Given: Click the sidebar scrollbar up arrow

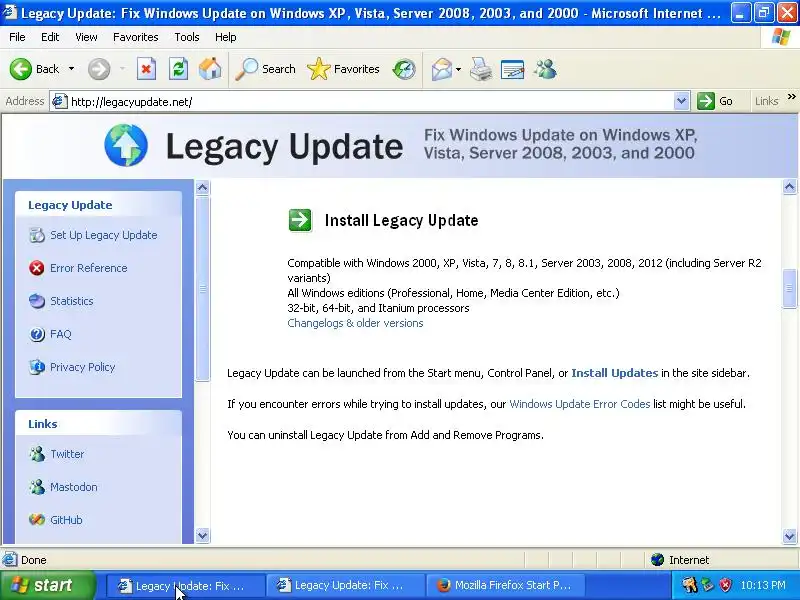Looking at the screenshot, I should coord(203,188).
